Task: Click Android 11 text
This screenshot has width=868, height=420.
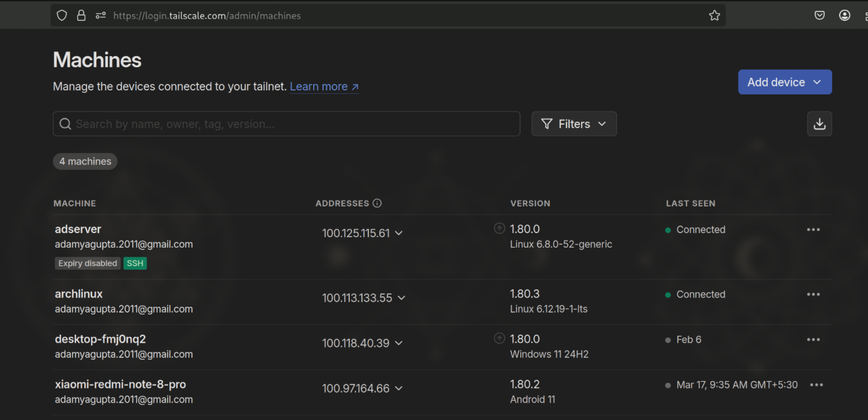Action: pos(533,400)
